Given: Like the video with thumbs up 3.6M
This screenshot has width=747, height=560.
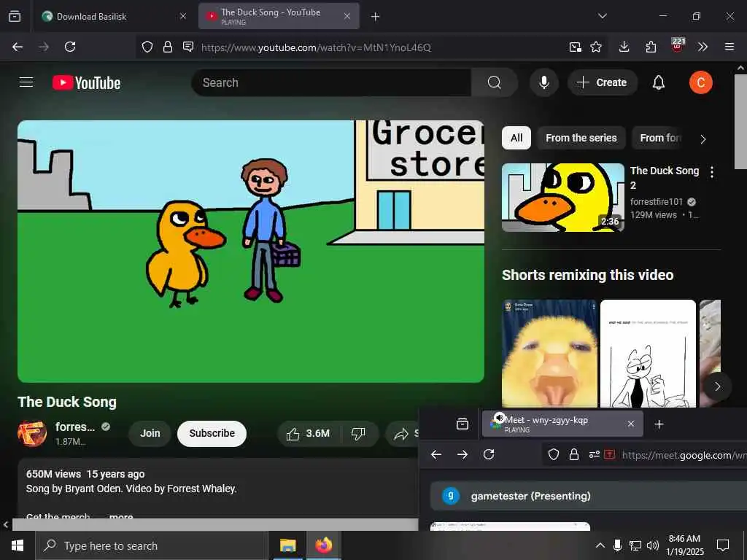Looking at the screenshot, I should pyautogui.click(x=309, y=433).
